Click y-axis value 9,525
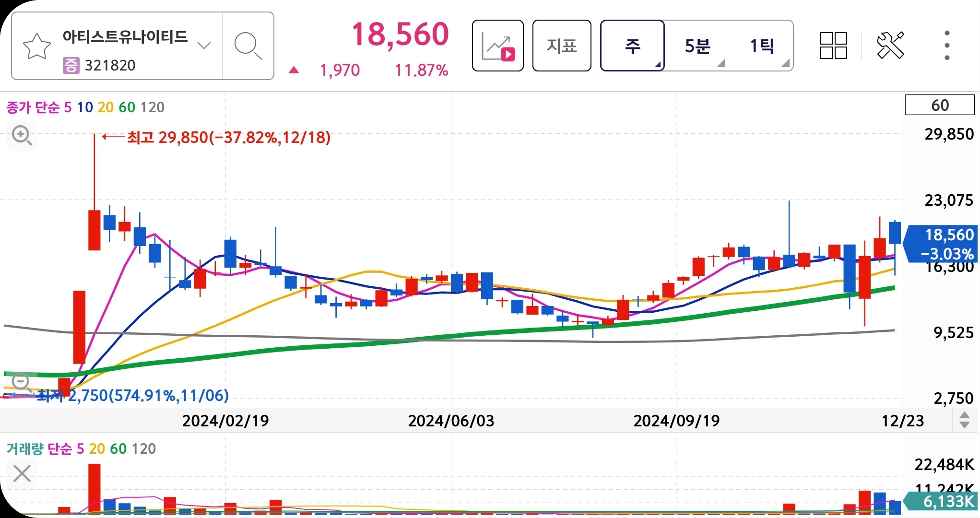980x518 pixels. 953,332
